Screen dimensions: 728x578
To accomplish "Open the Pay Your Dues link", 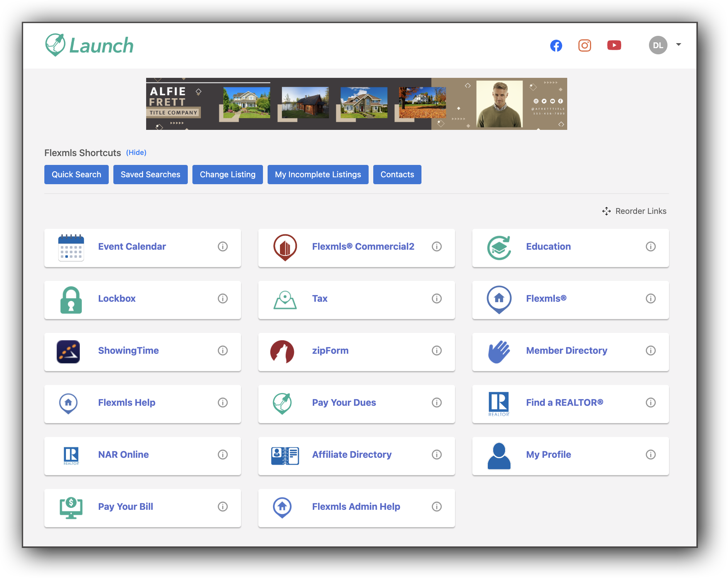I will click(x=344, y=403).
